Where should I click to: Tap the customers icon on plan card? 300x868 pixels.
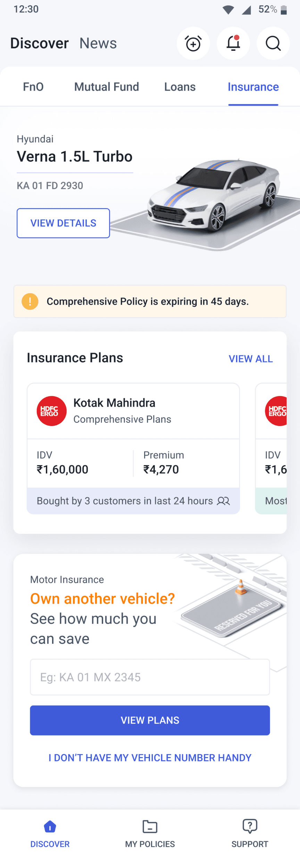pyautogui.click(x=223, y=501)
